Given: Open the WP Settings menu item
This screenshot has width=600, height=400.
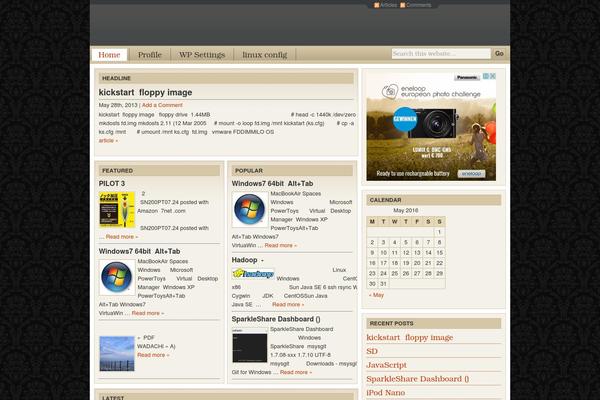Looking at the screenshot, I should pyautogui.click(x=202, y=55).
